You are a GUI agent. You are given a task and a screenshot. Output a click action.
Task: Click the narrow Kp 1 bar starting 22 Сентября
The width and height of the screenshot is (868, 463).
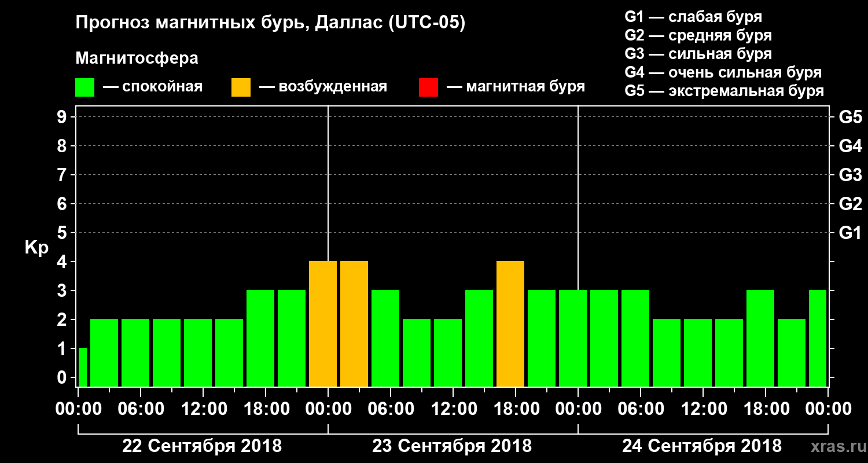coord(82,367)
